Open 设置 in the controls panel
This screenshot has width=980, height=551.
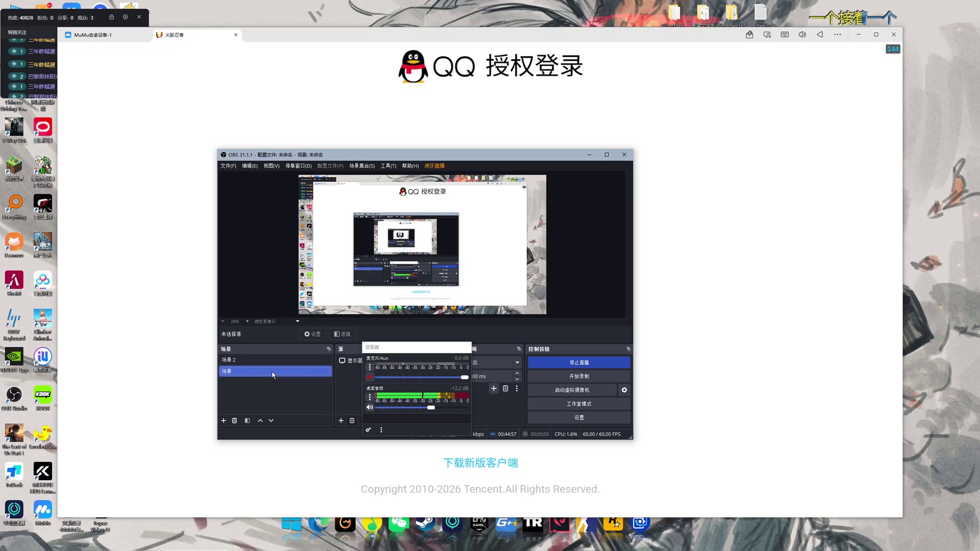coord(579,417)
